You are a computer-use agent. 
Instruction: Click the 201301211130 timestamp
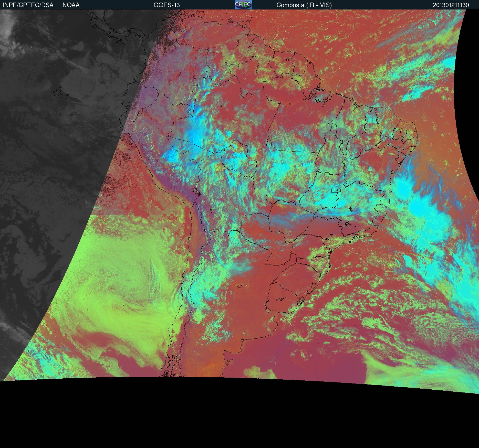pyautogui.click(x=451, y=5)
